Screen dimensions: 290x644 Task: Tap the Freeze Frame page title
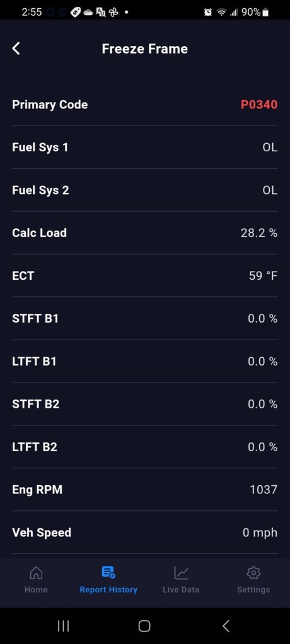[x=144, y=49]
